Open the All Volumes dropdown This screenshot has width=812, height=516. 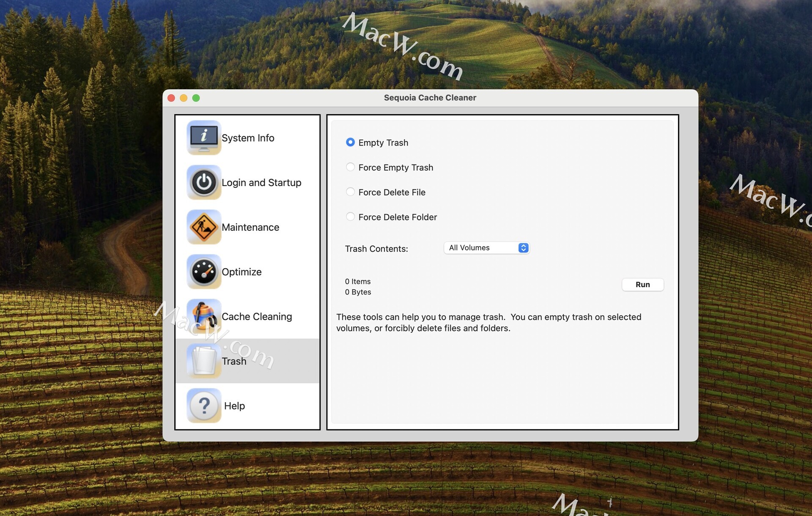(x=486, y=248)
